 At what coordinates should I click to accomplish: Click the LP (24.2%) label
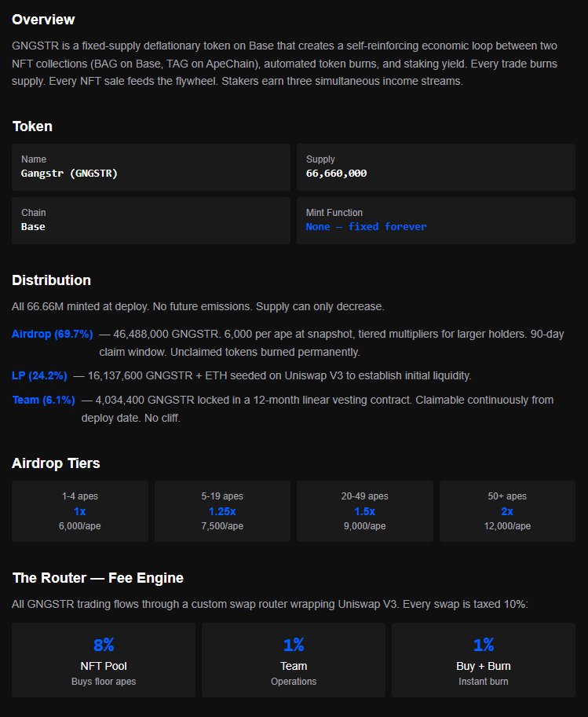pos(39,376)
